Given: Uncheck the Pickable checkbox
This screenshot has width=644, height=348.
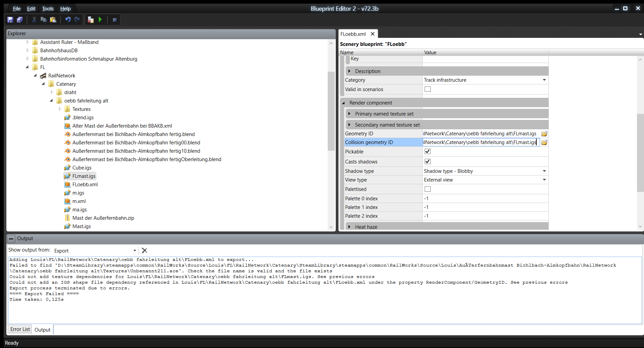Looking at the screenshot, I should [x=428, y=151].
